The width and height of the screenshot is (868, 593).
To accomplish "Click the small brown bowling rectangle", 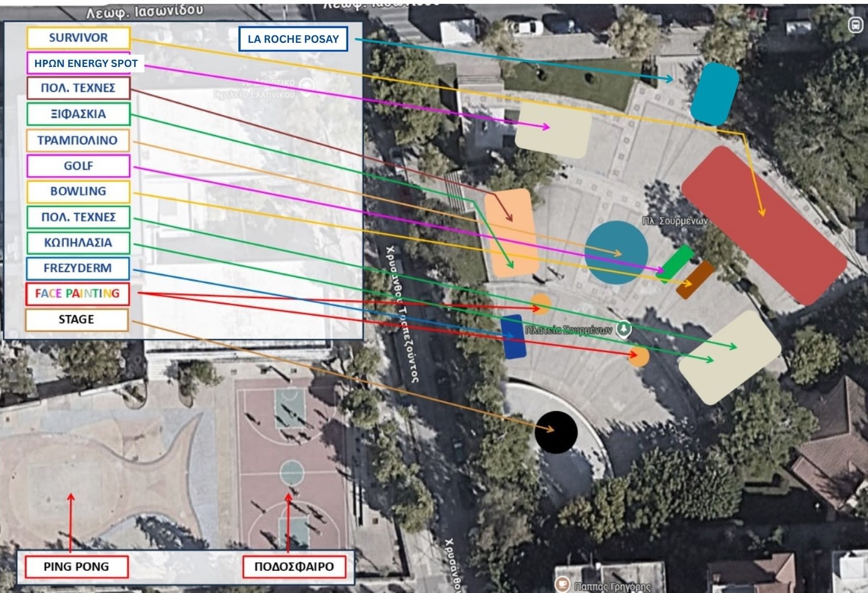I will (695, 279).
